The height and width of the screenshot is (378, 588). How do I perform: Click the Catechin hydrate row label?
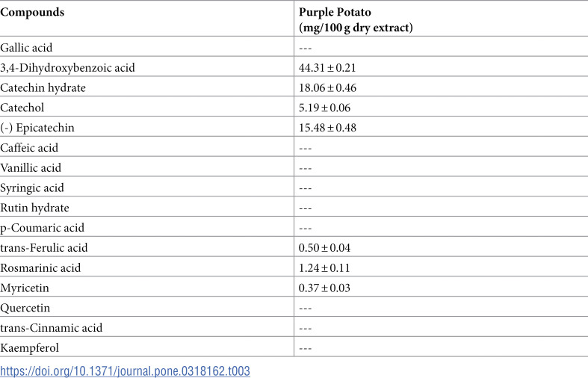click(43, 87)
